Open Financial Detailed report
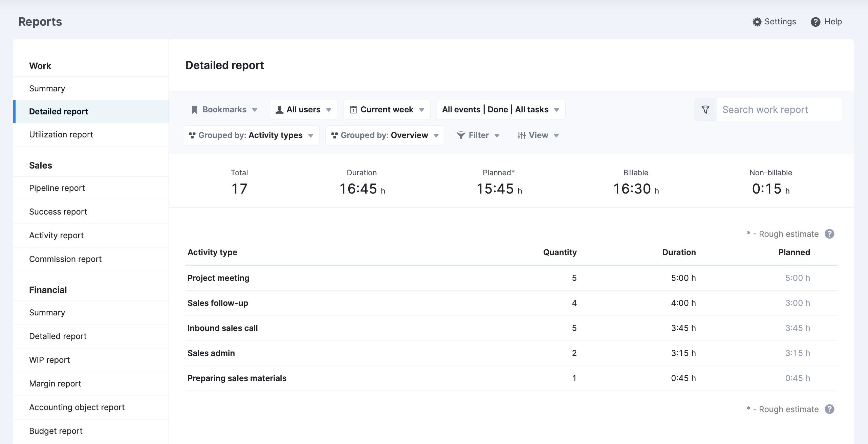The width and height of the screenshot is (868, 444). (x=91, y=336)
